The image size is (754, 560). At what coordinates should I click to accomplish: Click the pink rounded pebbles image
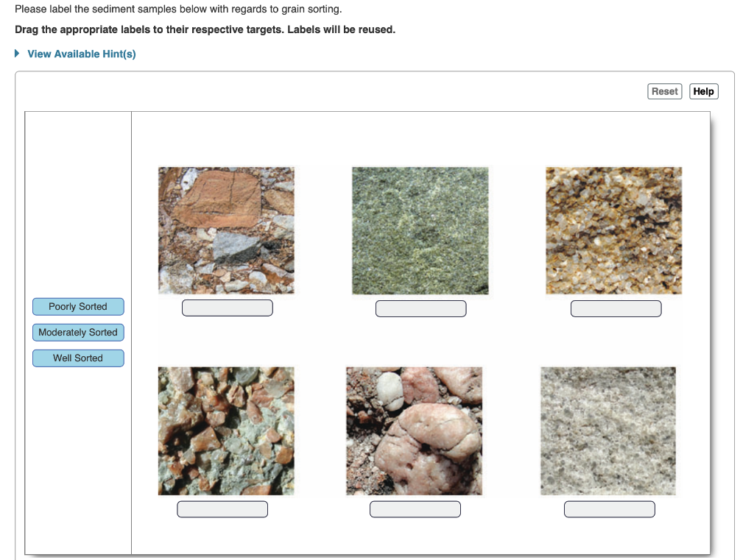[413, 430]
